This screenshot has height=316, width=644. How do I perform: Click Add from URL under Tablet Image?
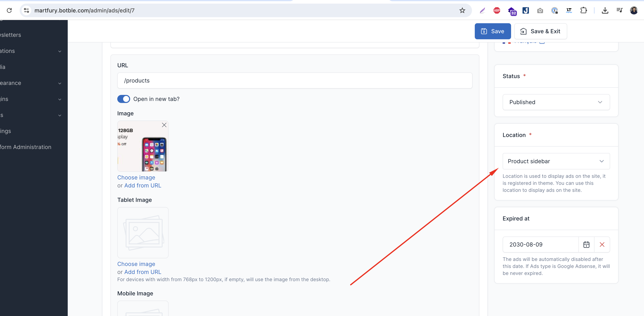143,272
